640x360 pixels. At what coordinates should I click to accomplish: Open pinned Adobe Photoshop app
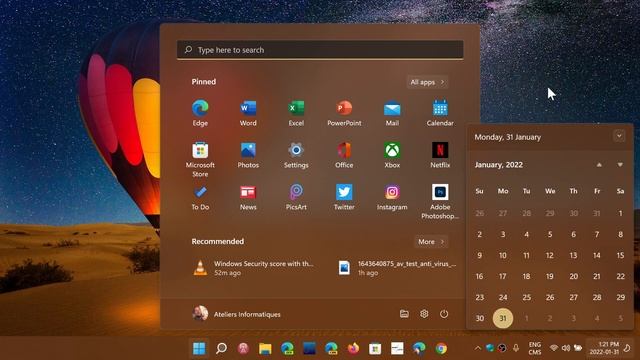[440, 202]
